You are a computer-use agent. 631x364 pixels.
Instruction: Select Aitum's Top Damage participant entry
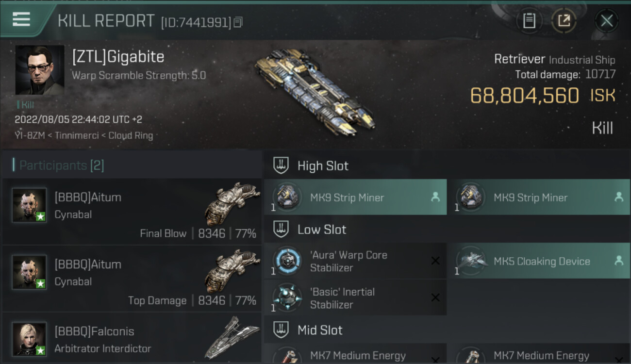[x=132, y=278]
